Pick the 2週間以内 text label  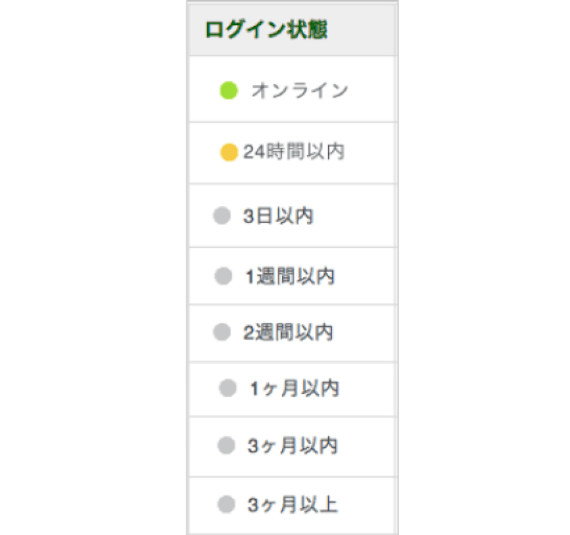click(288, 332)
